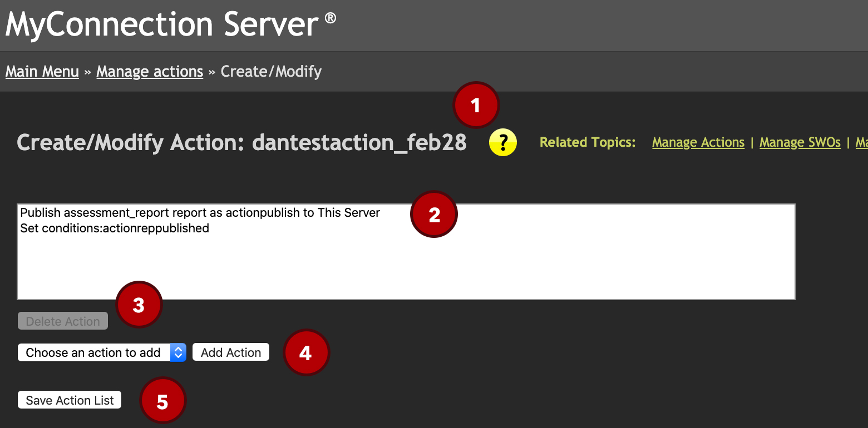Click the red callout marker numbered 5
The width and height of the screenshot is (868, 428).
click(162, 401)
